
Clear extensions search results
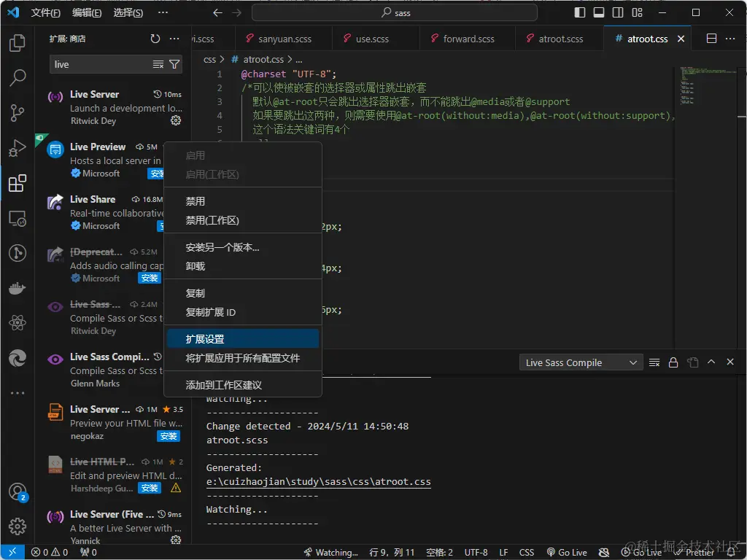(x=158, y=64)
